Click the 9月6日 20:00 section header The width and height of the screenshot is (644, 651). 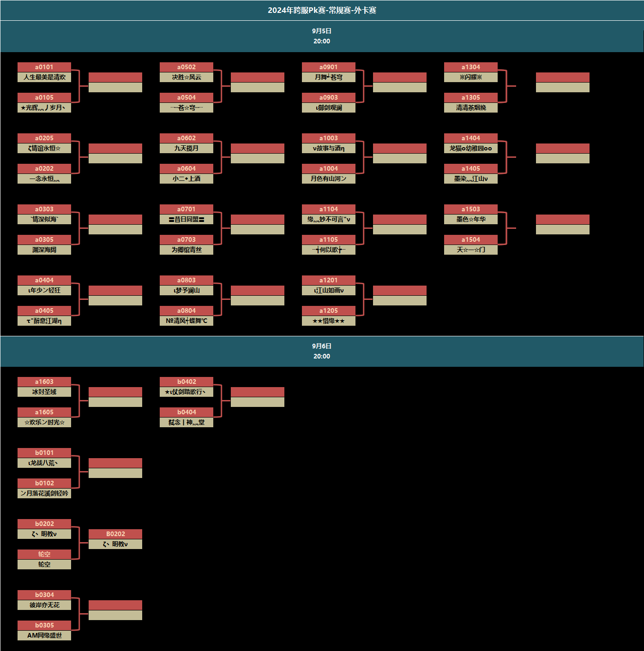(322, 351)
